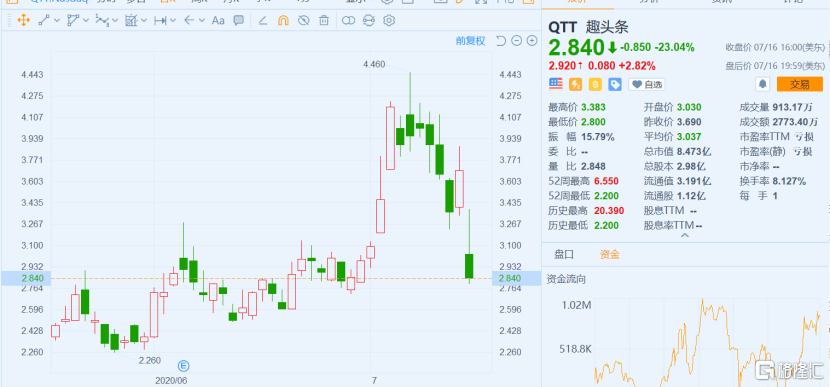The height and width of the screenshot is (387, 830).
Task: Collapse the quote details chevron
Action: (685, 235)
